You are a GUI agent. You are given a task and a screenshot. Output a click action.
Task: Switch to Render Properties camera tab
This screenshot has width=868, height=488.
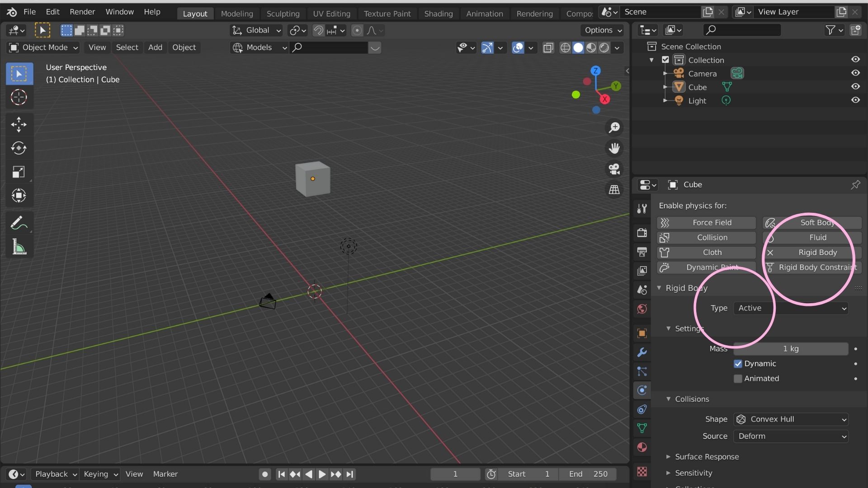(642, 232)
